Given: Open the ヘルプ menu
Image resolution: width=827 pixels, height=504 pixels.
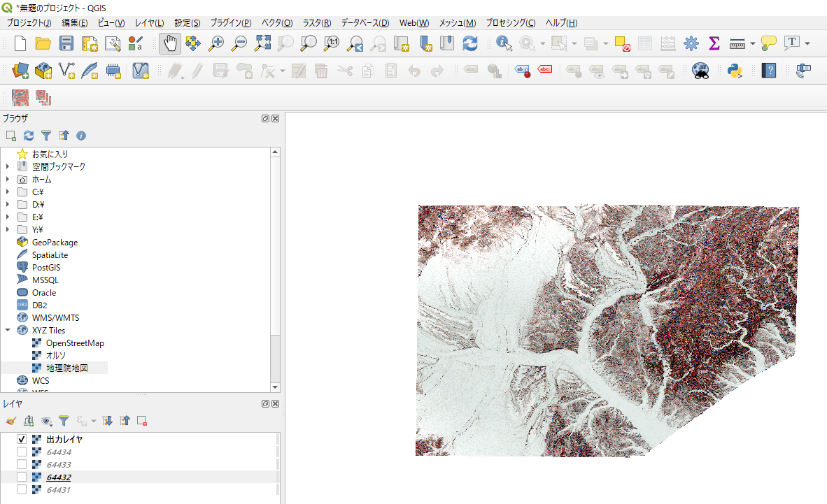Looking at the screenshot, I should (x=561, y=22).
